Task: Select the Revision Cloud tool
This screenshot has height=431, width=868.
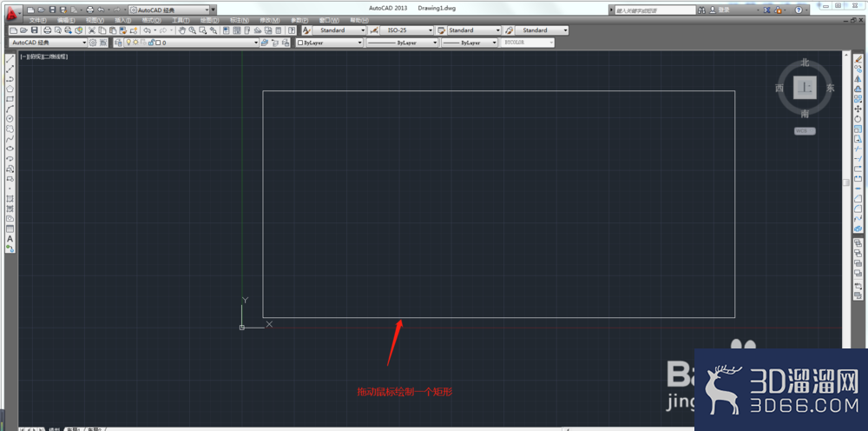Action: point(10,129)
